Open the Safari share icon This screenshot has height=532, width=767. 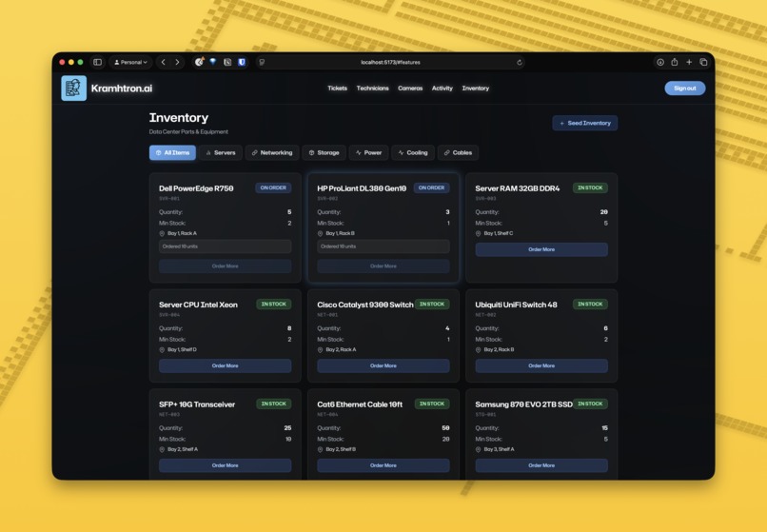(675, 62)
